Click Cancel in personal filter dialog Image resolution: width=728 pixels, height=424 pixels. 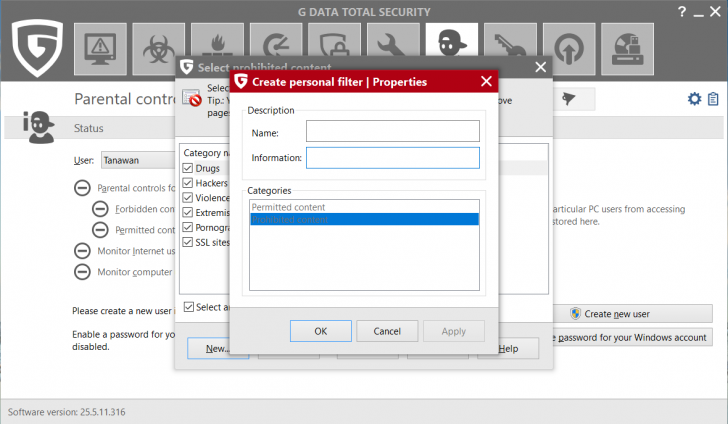coord(387,331)
